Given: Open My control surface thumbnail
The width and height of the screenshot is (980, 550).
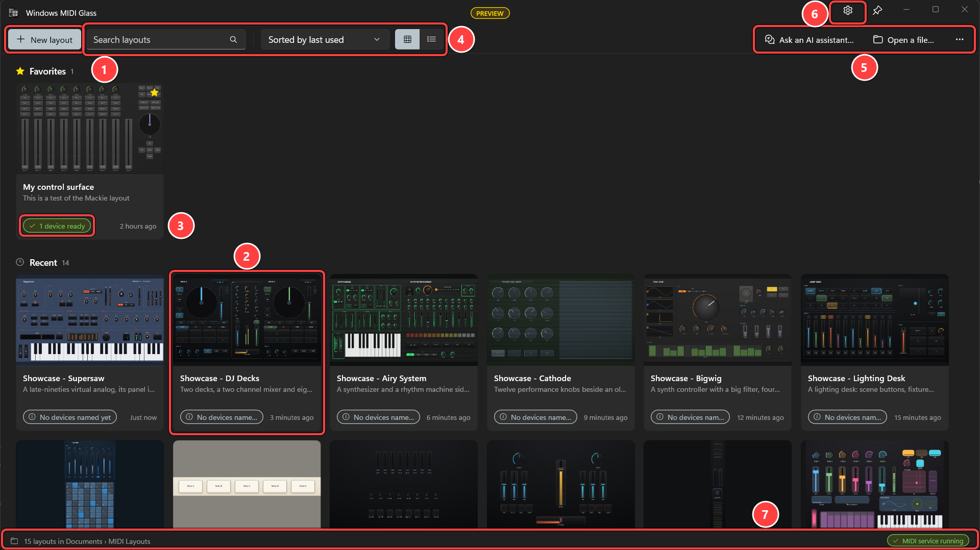Looking at the screenshot, I should (x=90, y=130).
